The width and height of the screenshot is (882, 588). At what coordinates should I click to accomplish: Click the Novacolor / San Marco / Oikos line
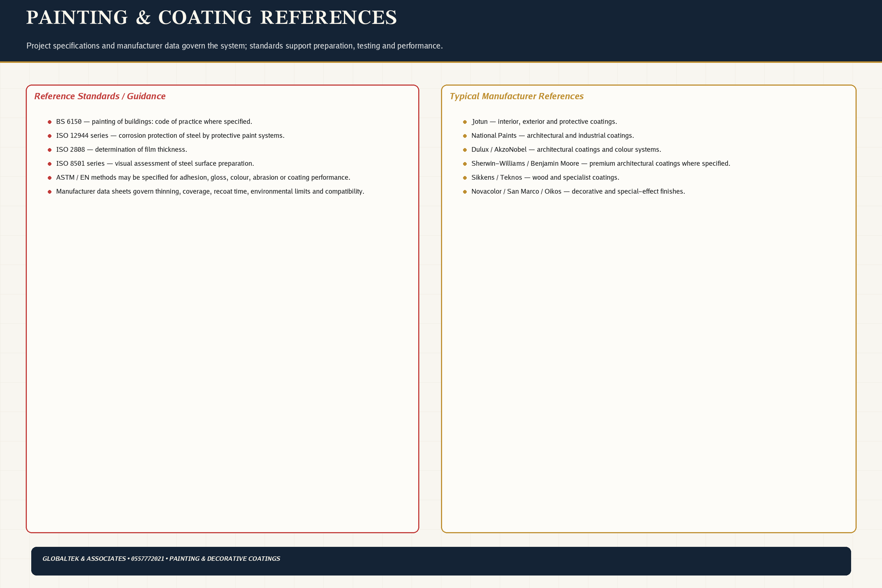coord(578,191)
